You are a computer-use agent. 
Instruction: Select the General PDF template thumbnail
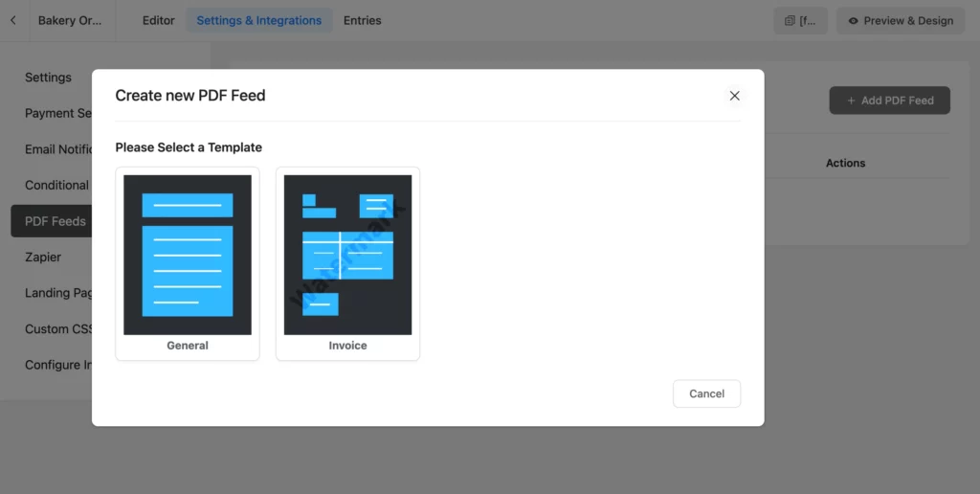188,255
